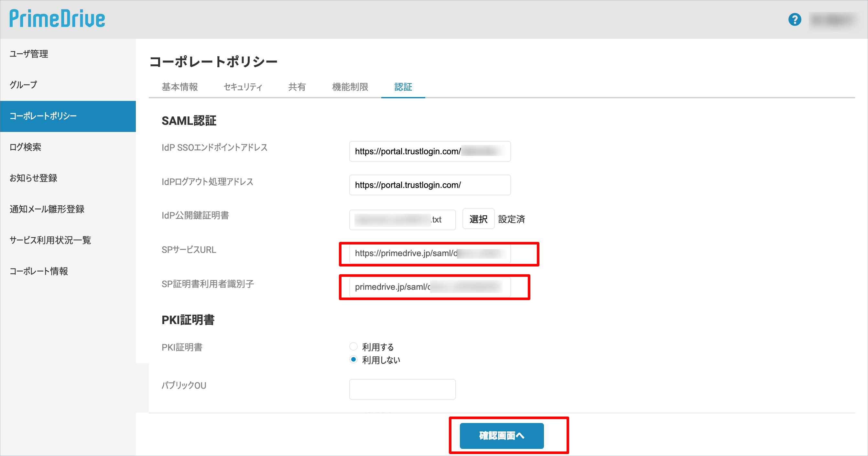868x456 pixels.
Task: Go to 通知メール雛形登録 in the sidebar
Action: (x=68, y=209)
